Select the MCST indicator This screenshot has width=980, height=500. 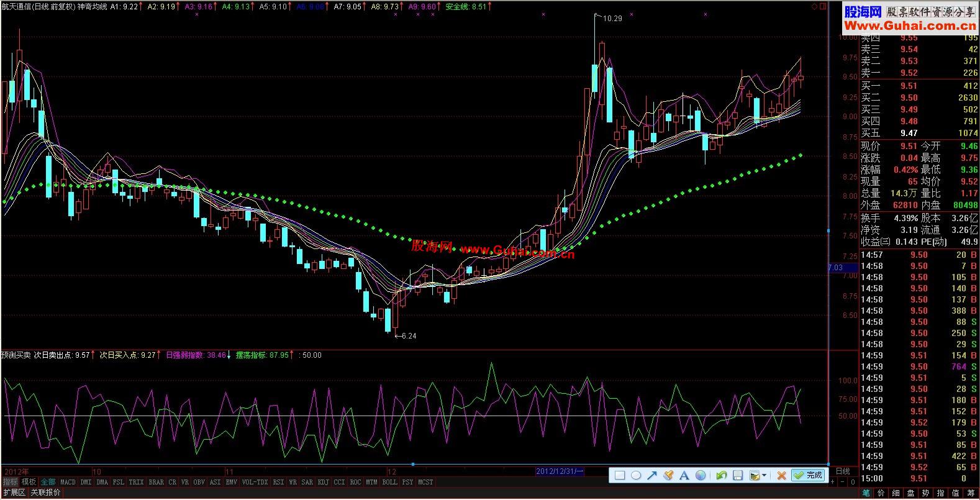click(x=425, y=482)
